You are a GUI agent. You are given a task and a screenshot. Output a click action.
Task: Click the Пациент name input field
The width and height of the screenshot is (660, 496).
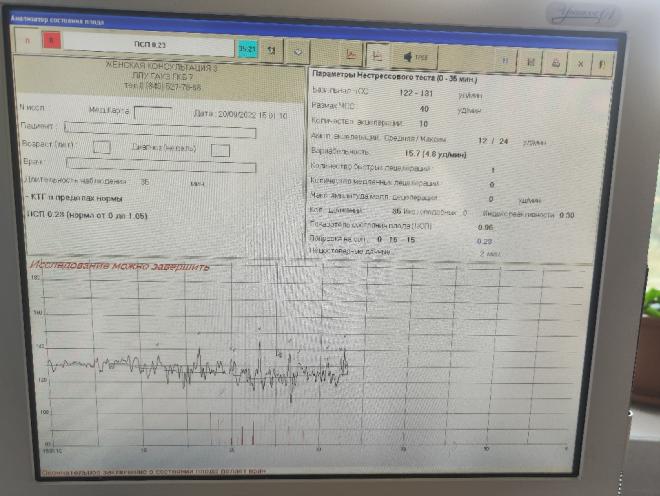click(160, 130)
